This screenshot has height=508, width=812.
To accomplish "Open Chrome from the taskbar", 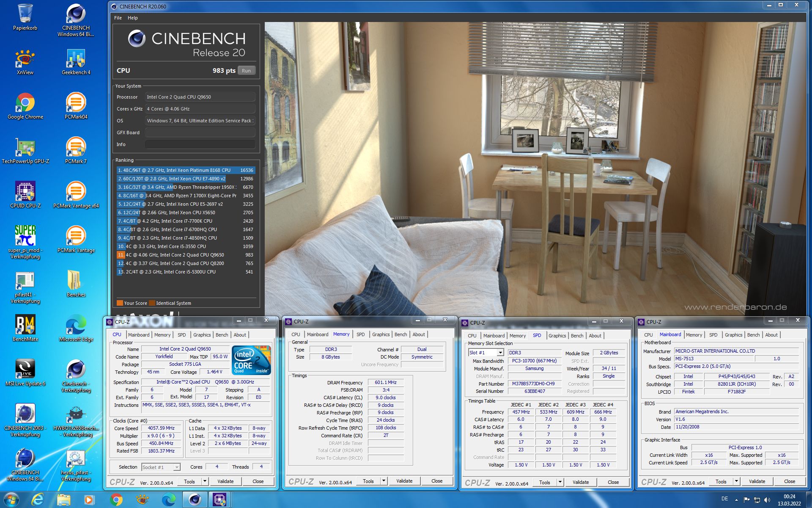I will click(x=116, y=500).
